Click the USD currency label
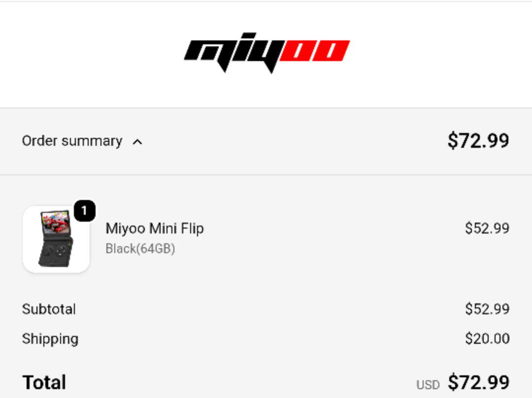The height and width of the screenshot is (398, 532). click(x=428, y=385)
